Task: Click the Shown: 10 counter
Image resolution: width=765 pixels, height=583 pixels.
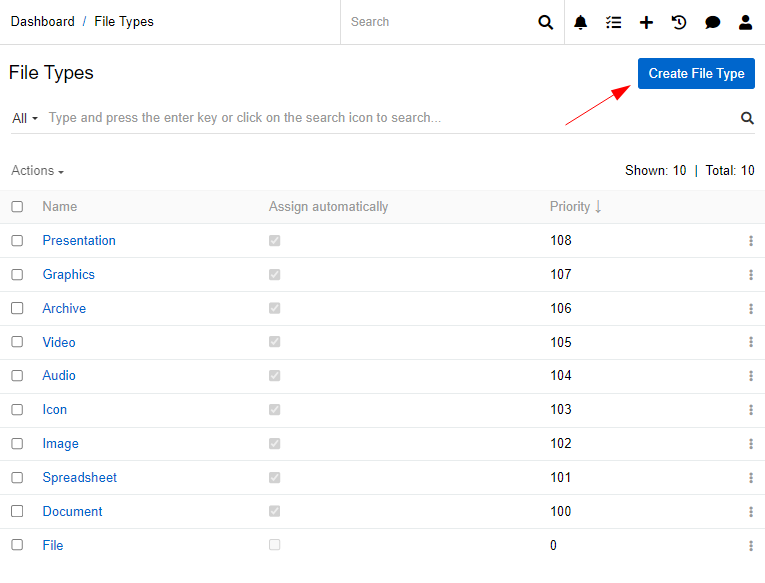Action: point(655,171)
